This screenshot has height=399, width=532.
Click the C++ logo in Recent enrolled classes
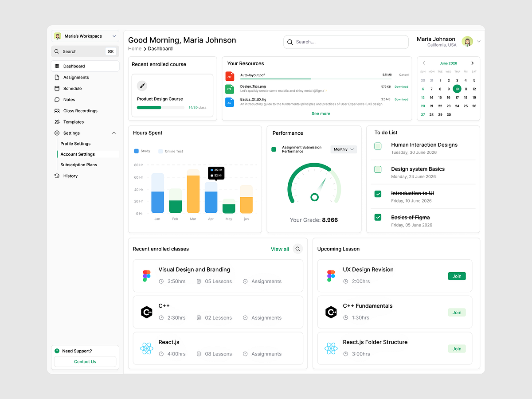(147, 312)
